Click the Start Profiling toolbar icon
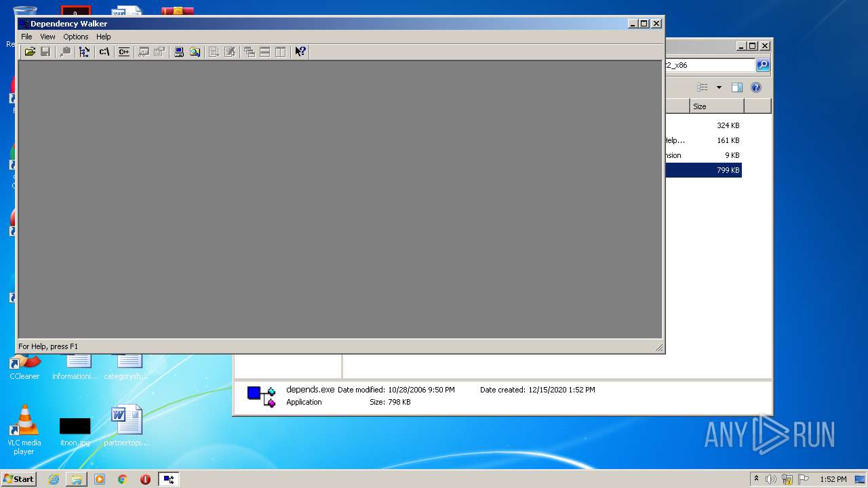Image resolution: width=868 pixels, height=488 pixels. coord(214,52)
